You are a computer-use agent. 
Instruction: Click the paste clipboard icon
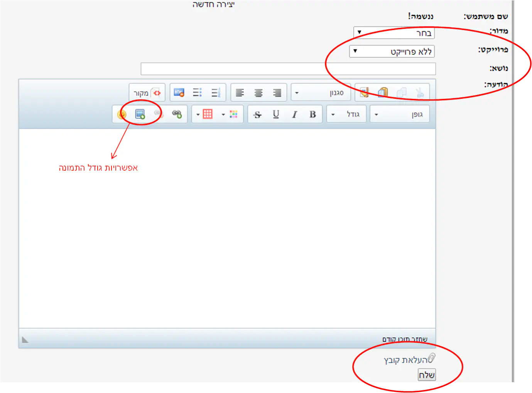[x=382, y=93]
